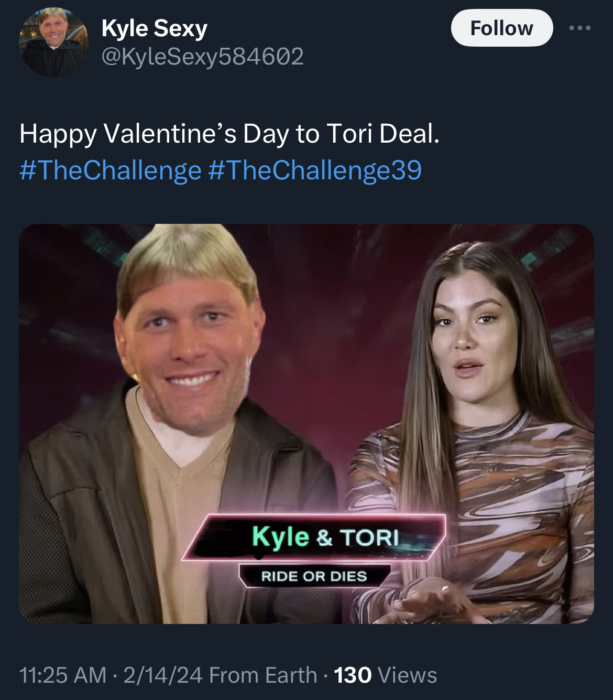
Task: Click the 2/14/24 date
Action: (x=163, y=675)
